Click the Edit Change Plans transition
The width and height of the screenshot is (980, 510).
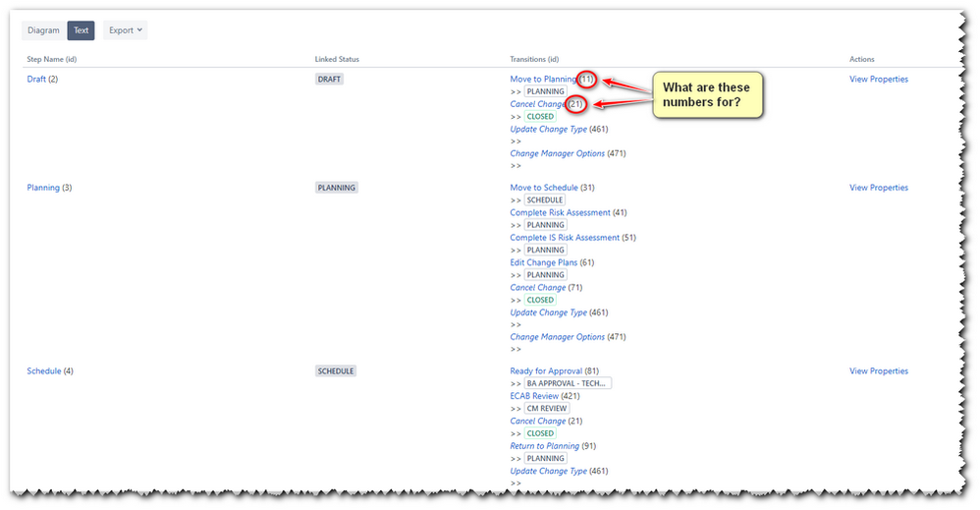544,262
